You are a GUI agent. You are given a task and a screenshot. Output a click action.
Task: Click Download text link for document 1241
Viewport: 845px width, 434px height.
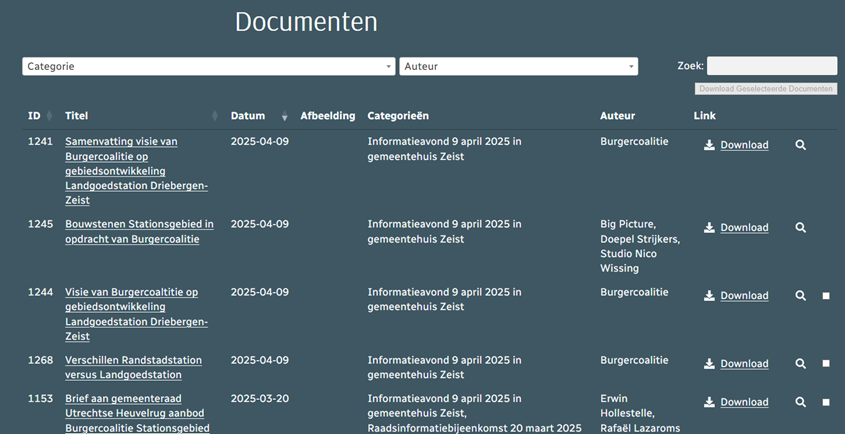744,145
